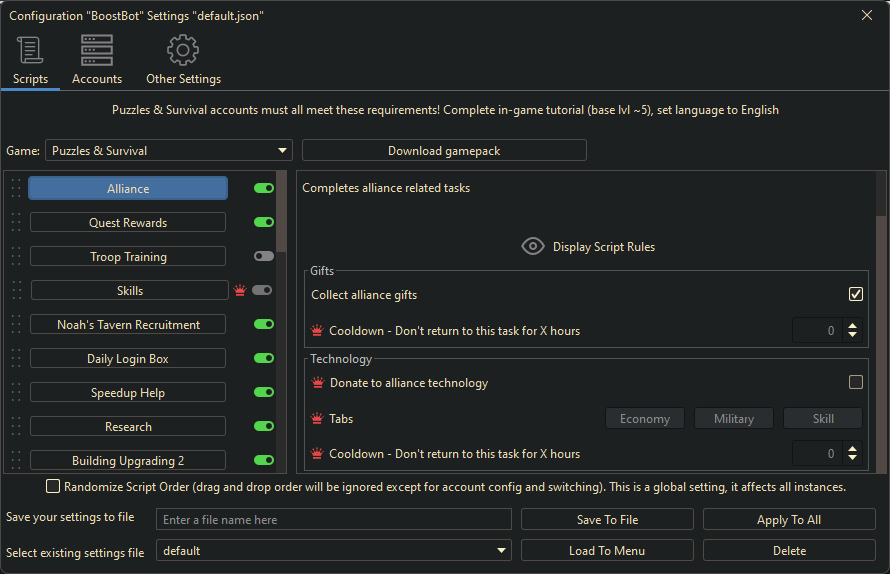Grab the drag handle of Building Upgrading 2
The height and width of the screenshot is (574, 890).
point(16,460)
